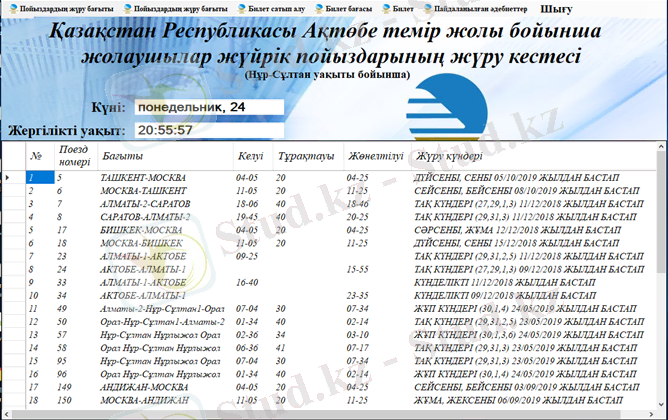Click departure time 15-55 cell
Screen dimensions: 668x420
[x=377, y=270]
